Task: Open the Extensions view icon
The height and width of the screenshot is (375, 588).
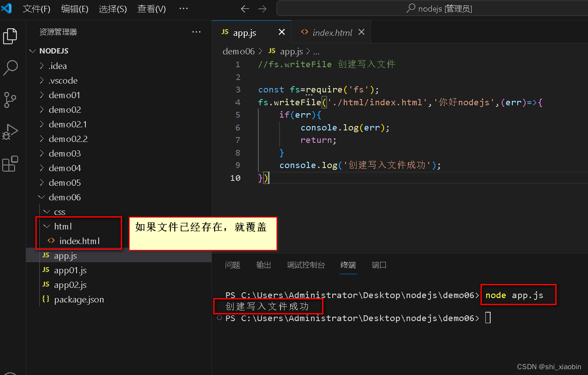Action: pos(10,164)
